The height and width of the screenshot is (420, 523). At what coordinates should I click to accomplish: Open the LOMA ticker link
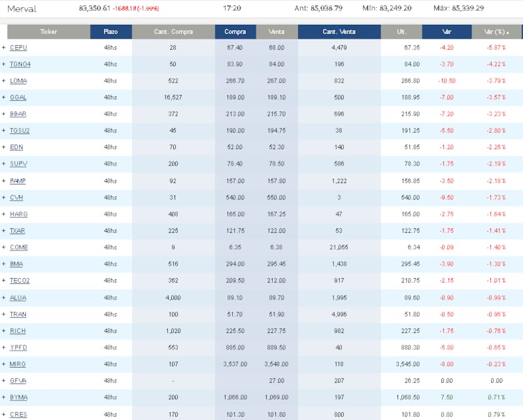(18, 81)
